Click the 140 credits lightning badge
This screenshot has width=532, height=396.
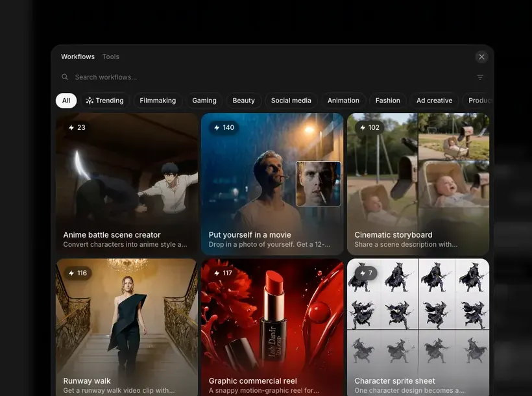click(224, 128)
